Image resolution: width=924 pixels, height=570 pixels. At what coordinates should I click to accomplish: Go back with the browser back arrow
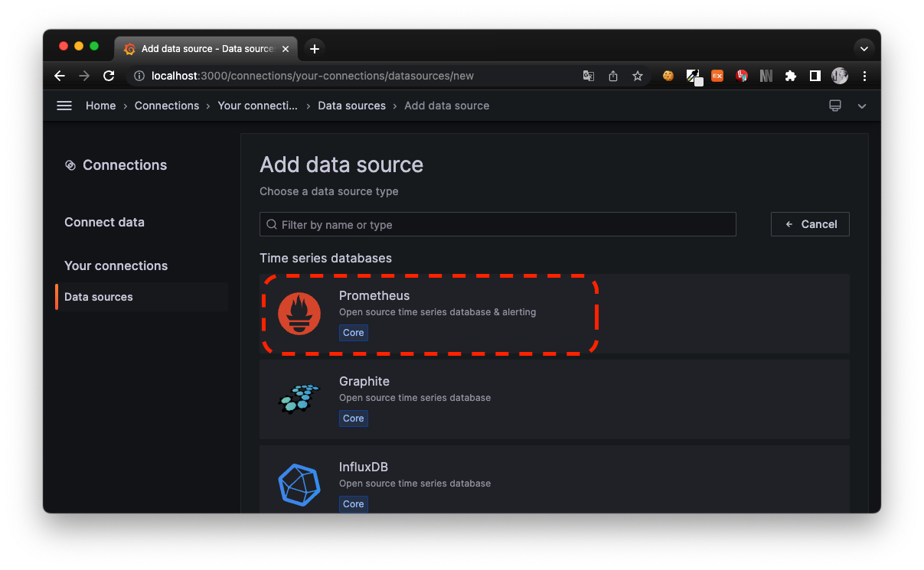pos(60,76)
